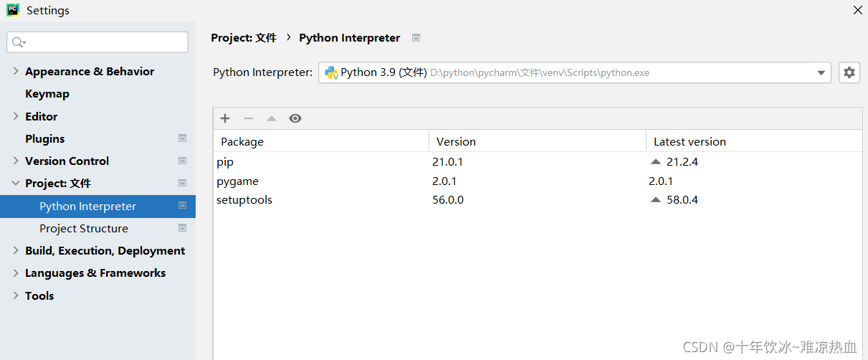
Task: Click the upgrade arrow beside pip 21.2.4
Action: 655,162
